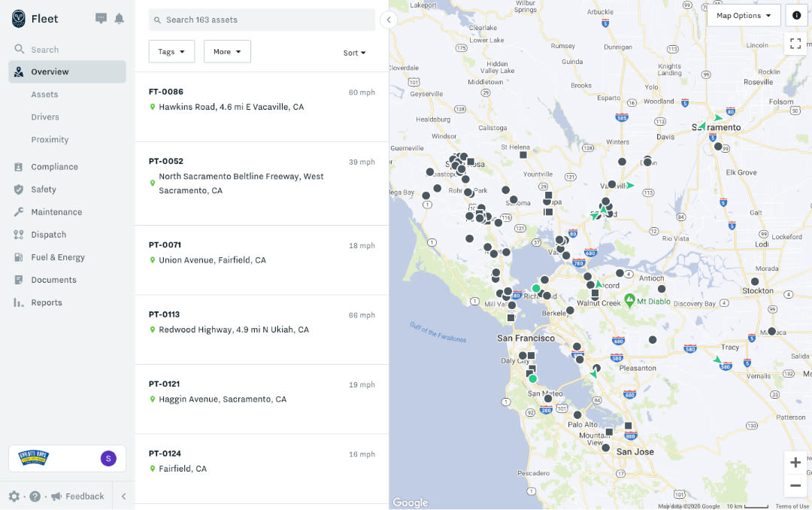Open the Tags filter dropdown

[x=171, y=52]
